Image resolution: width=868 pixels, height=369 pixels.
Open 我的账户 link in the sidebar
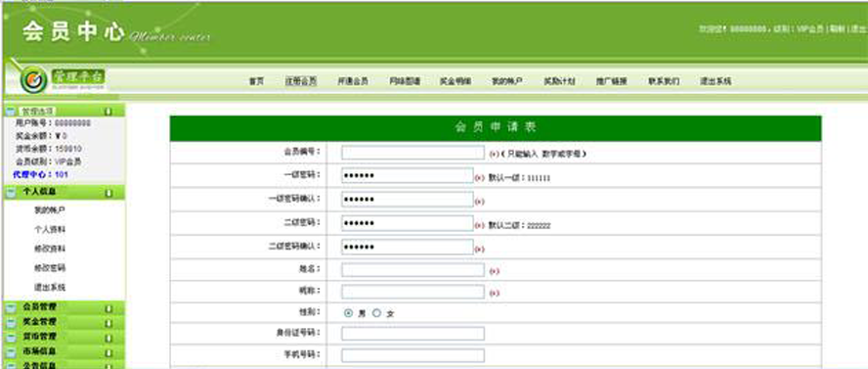point(50,210)
